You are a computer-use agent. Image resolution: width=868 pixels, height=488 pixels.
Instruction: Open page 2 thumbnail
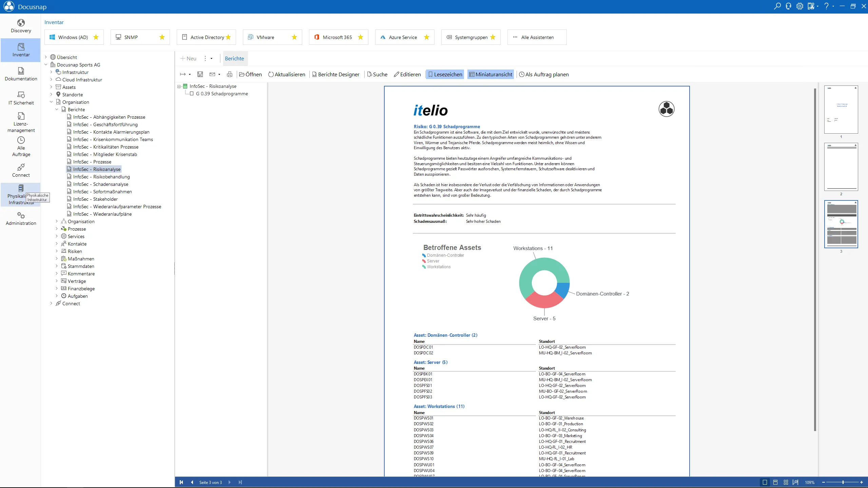coord(841,167)
